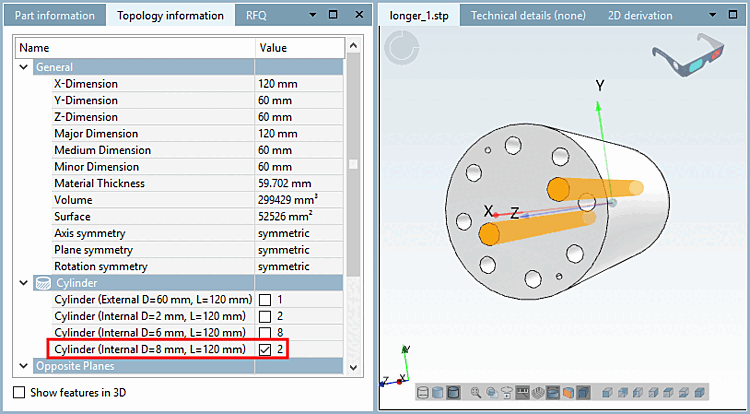The width and height of the screenshot is (750, 414).
Task: Select the last view cube icon in toolbar
Action: [699, 392]
